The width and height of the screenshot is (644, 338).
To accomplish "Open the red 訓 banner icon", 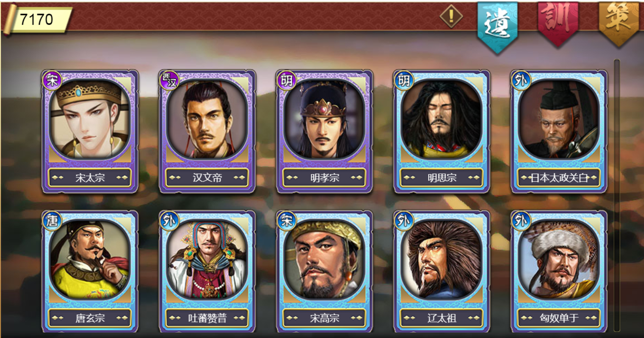I will (x=558, y=23).
